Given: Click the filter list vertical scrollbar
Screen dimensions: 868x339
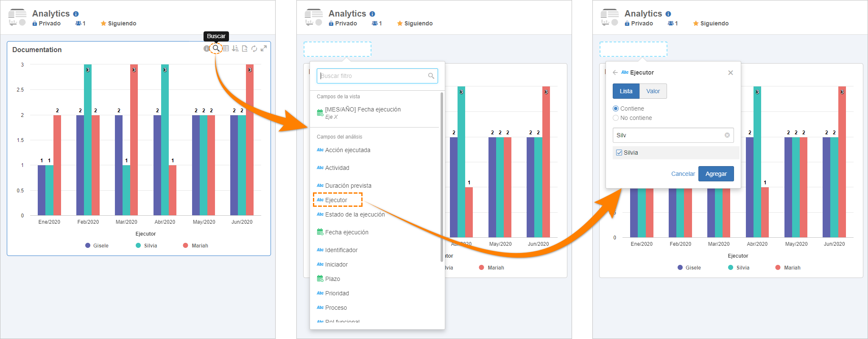Looking at the screenshot, I should coord(442,177).
